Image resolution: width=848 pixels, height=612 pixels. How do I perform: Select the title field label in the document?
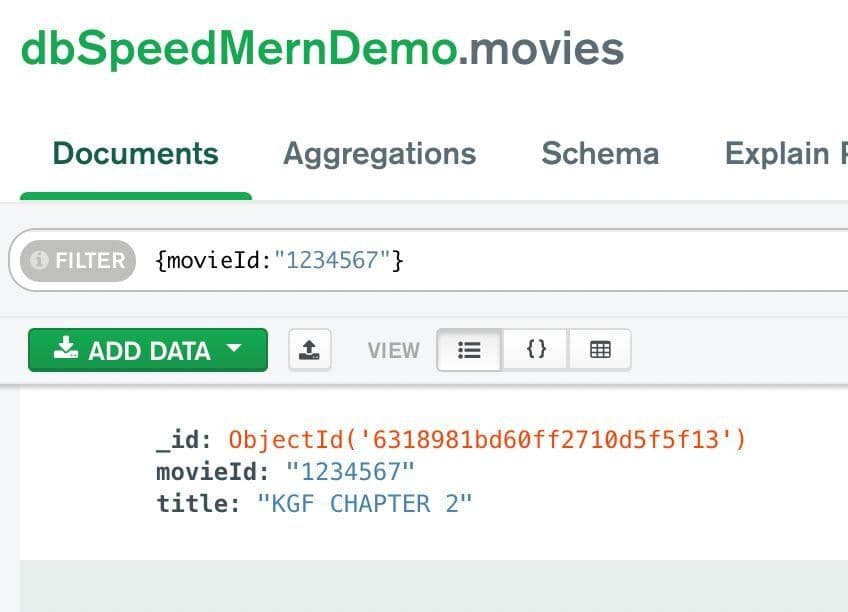point(193,503)
